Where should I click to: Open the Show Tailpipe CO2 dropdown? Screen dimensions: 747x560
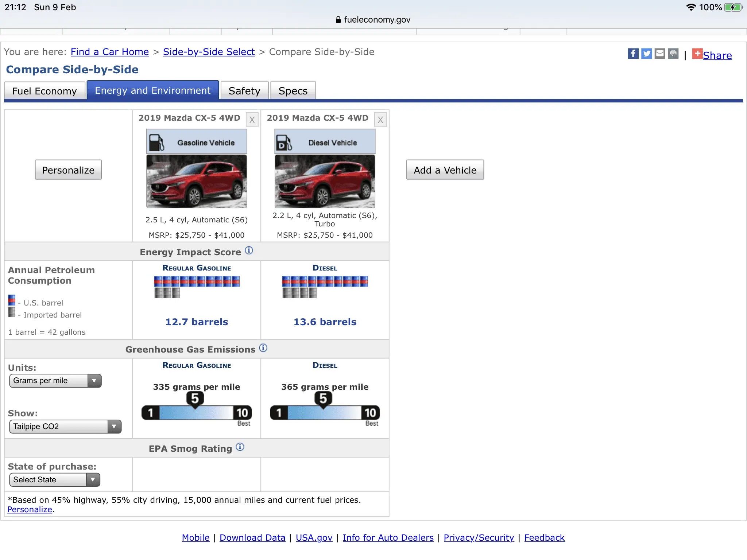[65, 427]
